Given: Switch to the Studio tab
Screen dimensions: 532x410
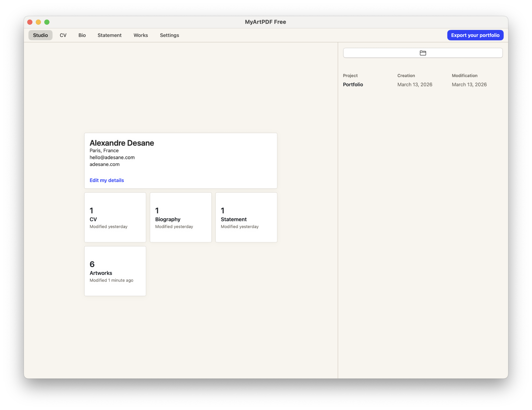Looking at the screenshot, I should click(40, 35).
